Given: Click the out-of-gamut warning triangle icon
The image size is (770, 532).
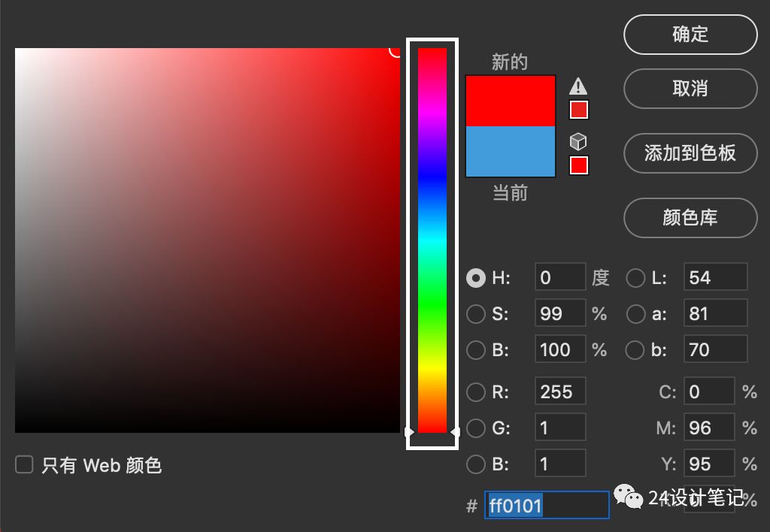Looking at the screenshot, I should 577,86.
